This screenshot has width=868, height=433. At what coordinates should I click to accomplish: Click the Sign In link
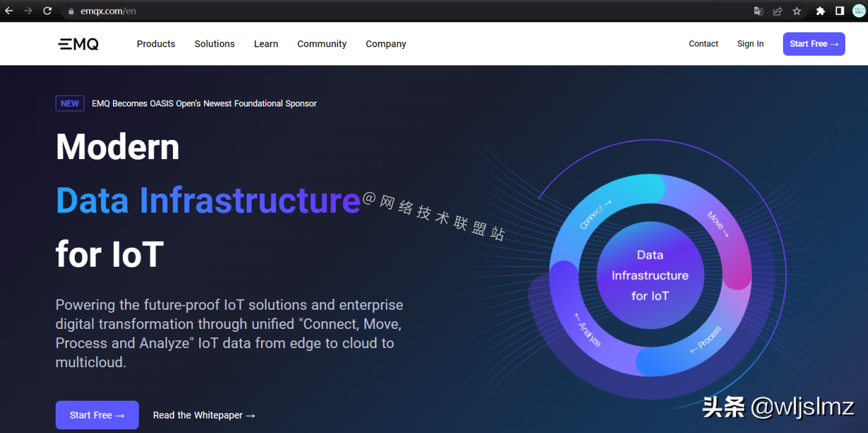point(750,44)
